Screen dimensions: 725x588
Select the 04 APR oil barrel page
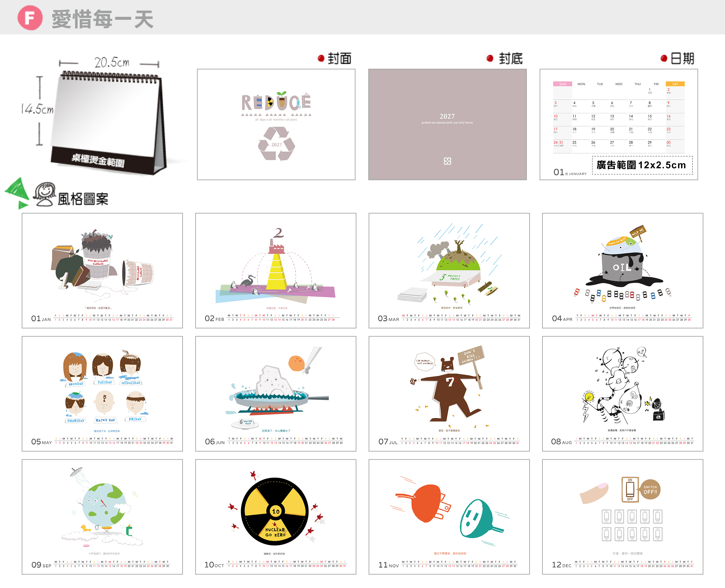622,271
